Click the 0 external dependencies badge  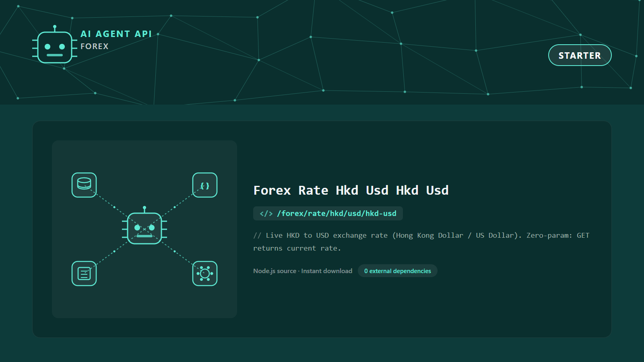[397, 271]
